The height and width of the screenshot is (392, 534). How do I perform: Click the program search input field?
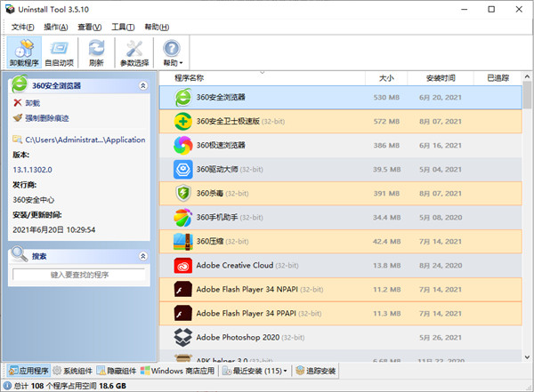tap(80, 276)
